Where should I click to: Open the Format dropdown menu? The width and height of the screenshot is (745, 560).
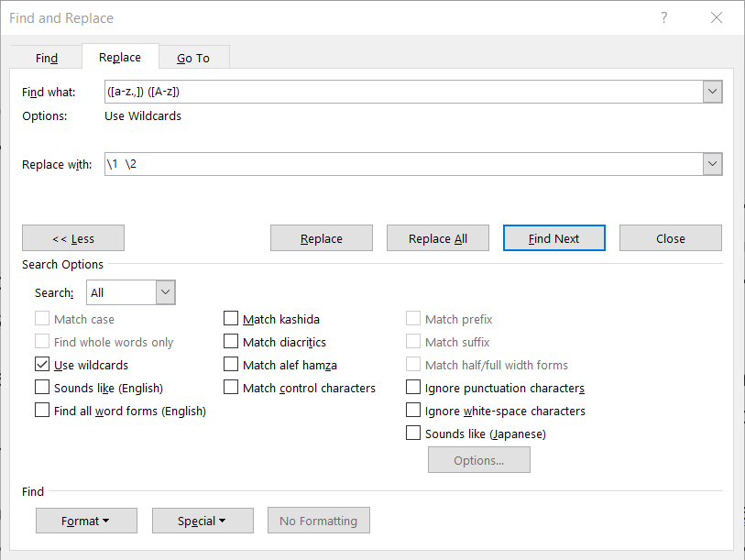86,520
